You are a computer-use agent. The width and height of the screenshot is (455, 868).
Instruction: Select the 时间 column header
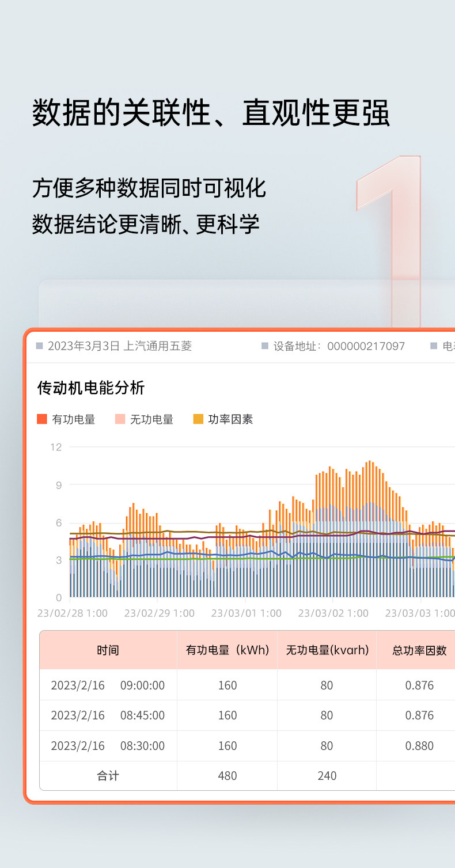(x=108, y=650)
